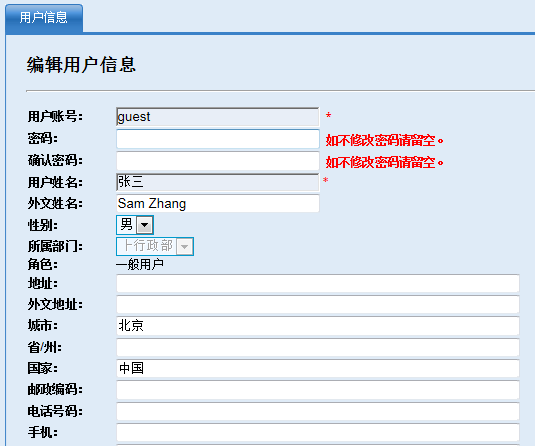Select the 用户姓名 field showing 张三

[218, 182]
